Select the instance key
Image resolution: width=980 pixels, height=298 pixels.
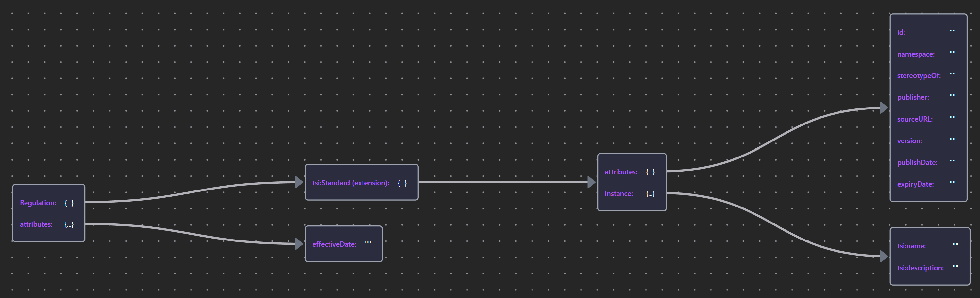(618, 194)
